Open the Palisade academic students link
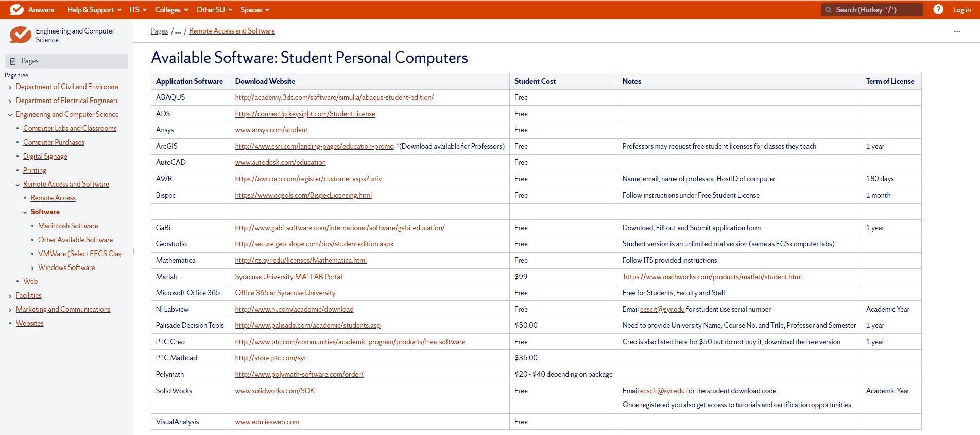980x435 pixels. (308, 325)
